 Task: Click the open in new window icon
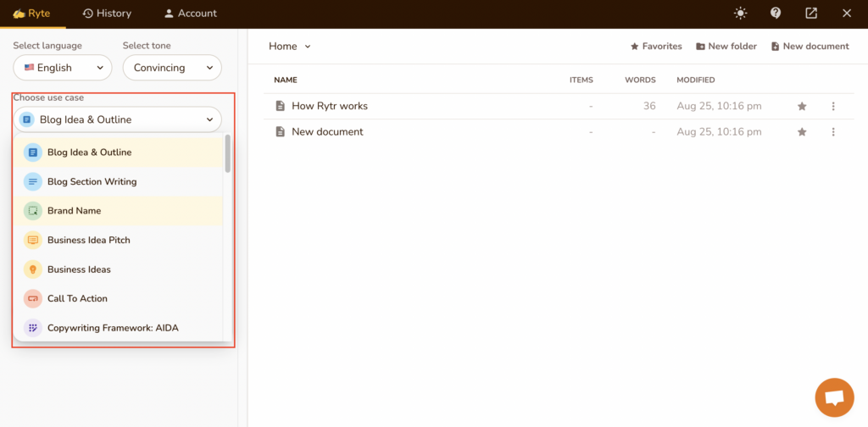(x=811, y=14)
